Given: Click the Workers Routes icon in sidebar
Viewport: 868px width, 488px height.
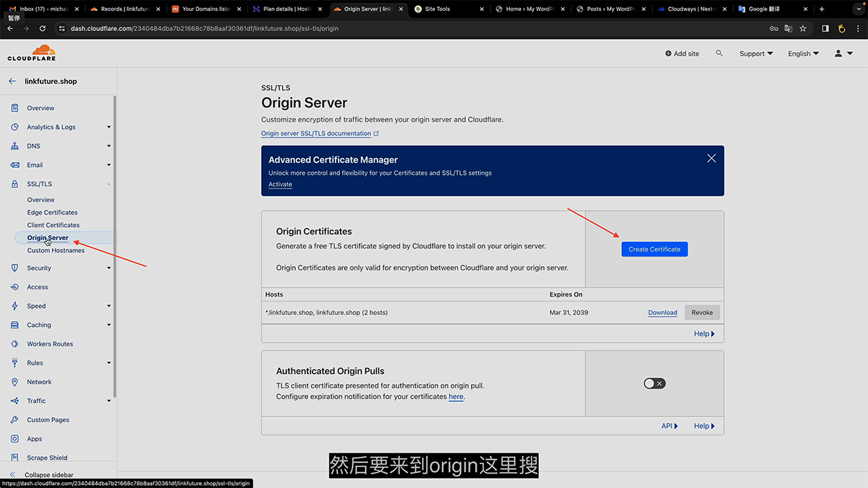Looking at the screenshot, I should click(14, 344).
